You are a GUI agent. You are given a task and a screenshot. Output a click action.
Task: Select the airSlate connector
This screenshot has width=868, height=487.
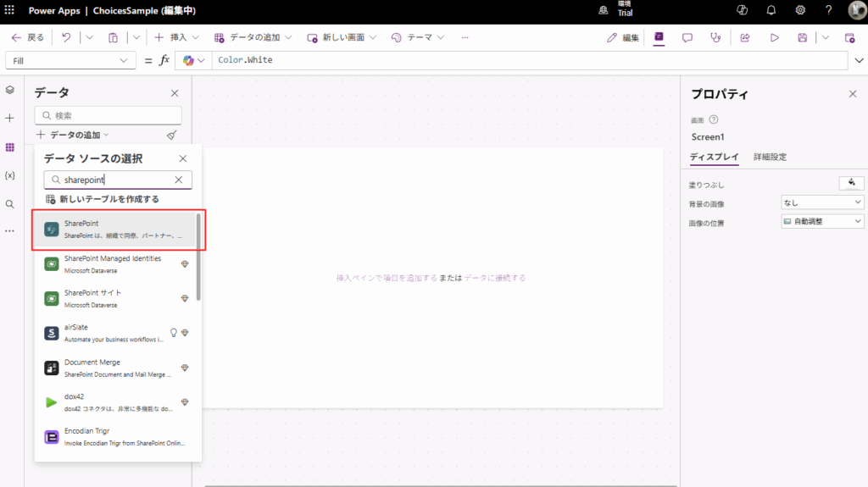(x=115, y=333)
